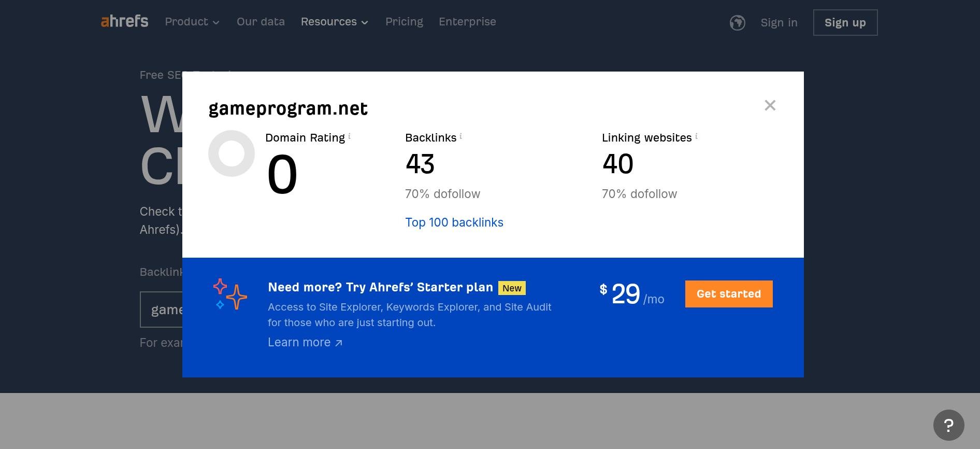This screenshot has height=449, width=980.
Task: Click the Get started button
Action: pos(729,294)
